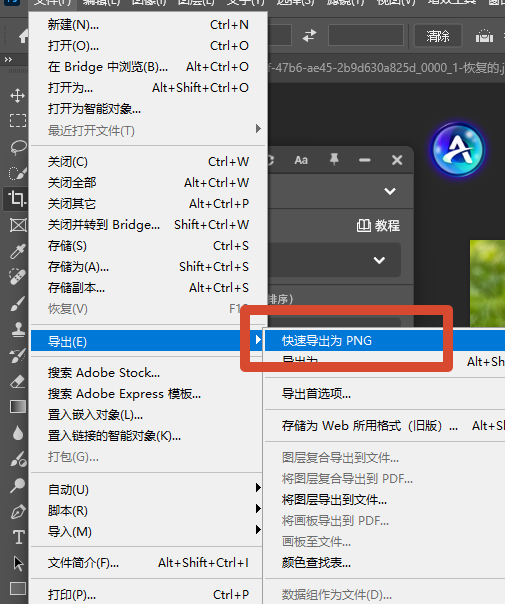
Task: Choose 置入嵌入对象(L)... item
Action: 148,415
